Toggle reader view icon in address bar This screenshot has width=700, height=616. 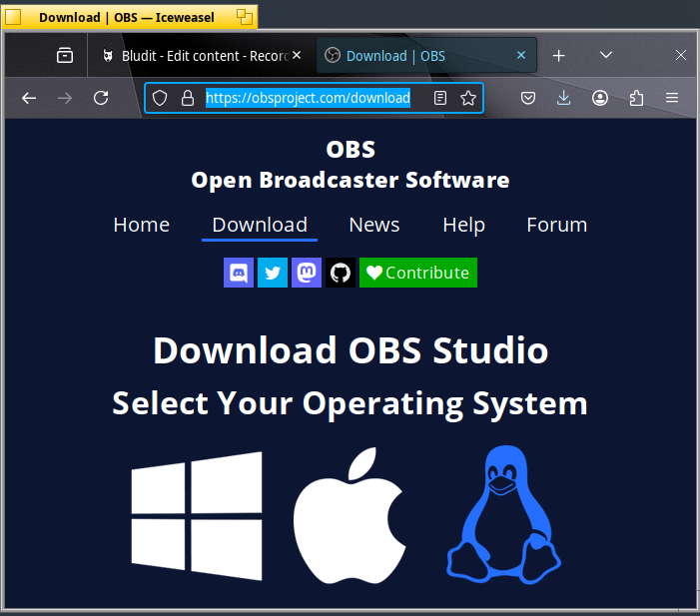pos(440,98)
